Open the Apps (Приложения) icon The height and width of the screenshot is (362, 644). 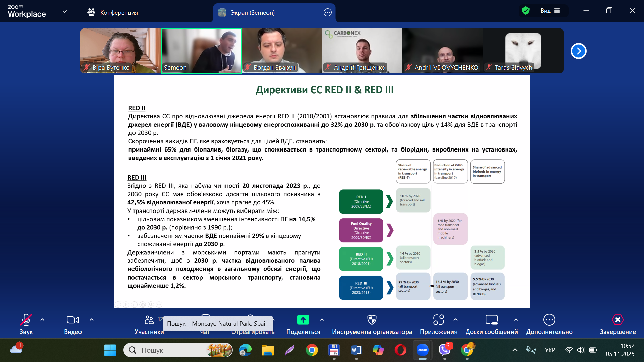438,320
